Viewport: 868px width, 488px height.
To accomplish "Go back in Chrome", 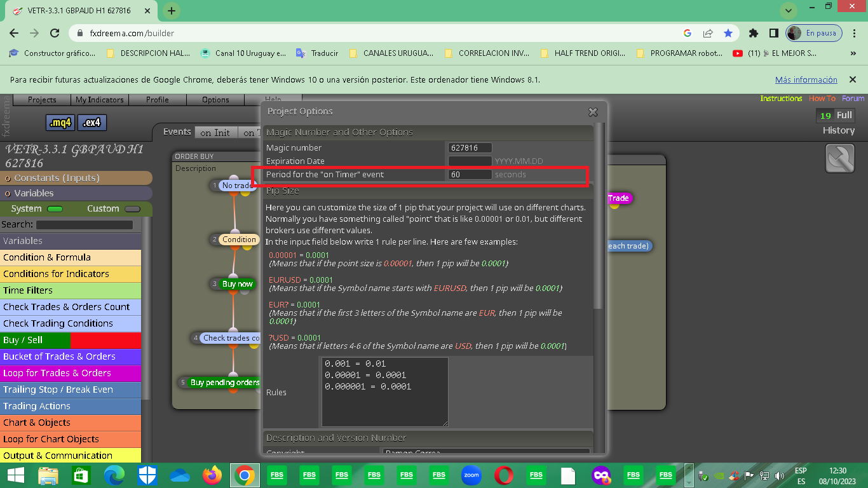I will tap(14, 33).
